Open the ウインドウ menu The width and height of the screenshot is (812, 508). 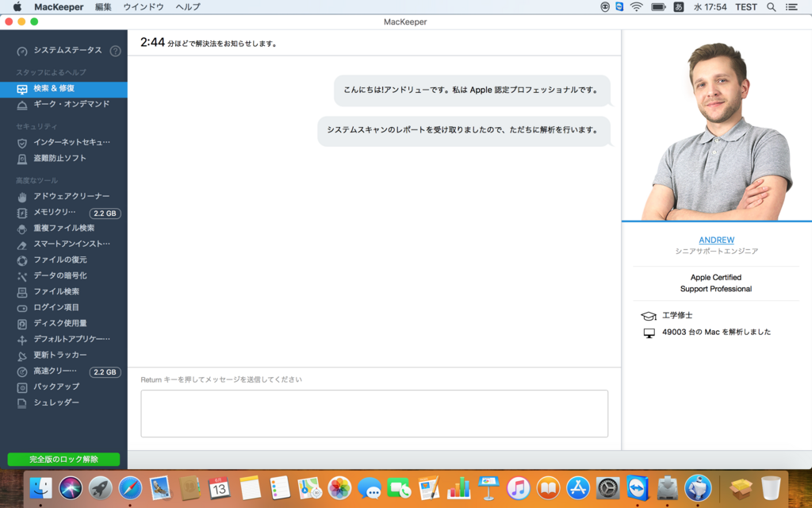[144, 7]
